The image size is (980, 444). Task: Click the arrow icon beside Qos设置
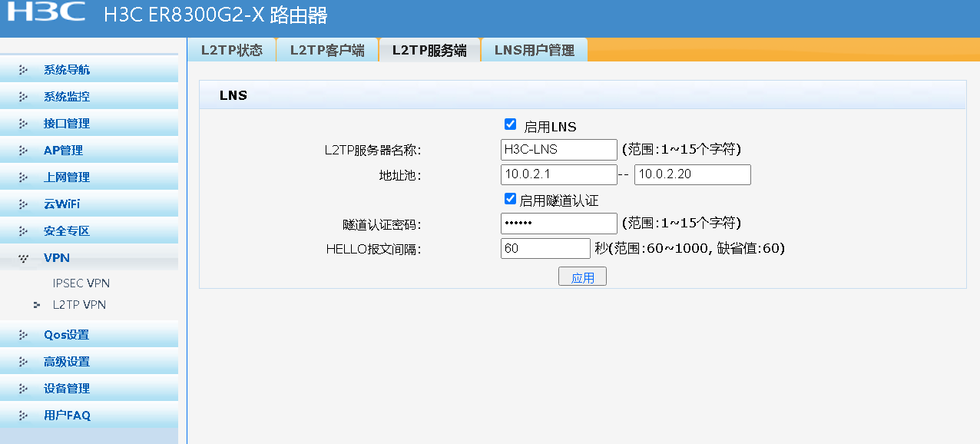(x=24, y=335)
